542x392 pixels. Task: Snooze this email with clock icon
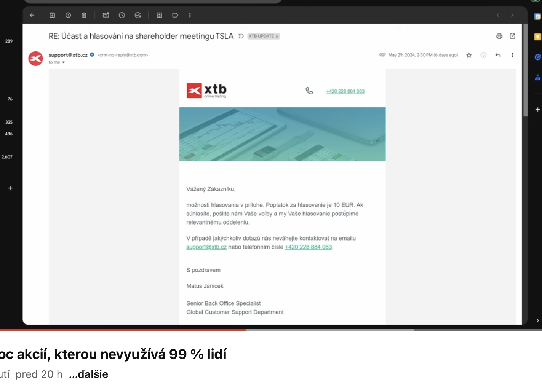tap(122, 15)
